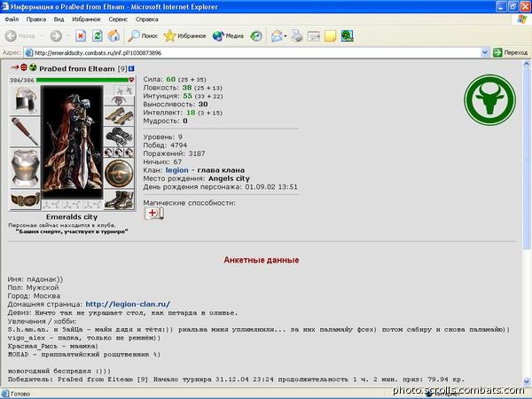Click the Edit page toolbar icon
Viewport: 532px width, 399px height.
pyautogui.click(x=314, y=35)
